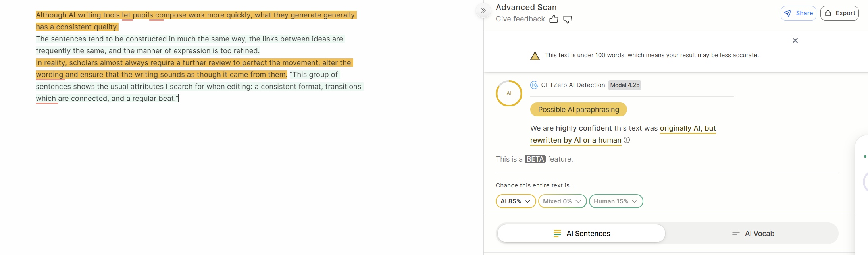
Task: Switch to the AI Vocab tab
Action: click(752, 233)
